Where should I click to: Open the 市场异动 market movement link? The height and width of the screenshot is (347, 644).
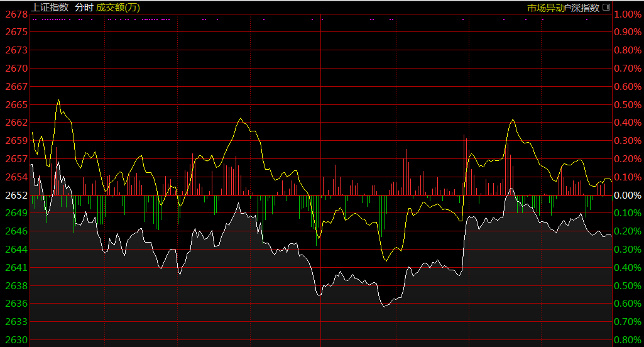[x=545, y=8]
